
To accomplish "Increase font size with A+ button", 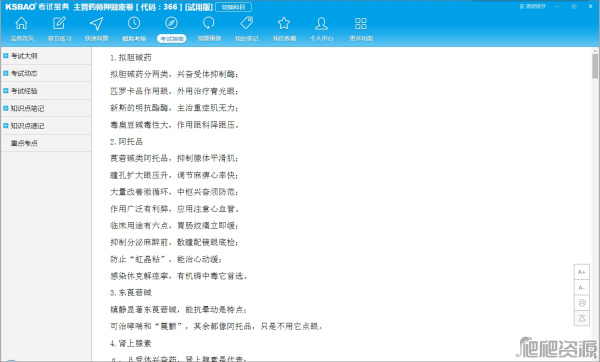I will (x=582, y=272).
